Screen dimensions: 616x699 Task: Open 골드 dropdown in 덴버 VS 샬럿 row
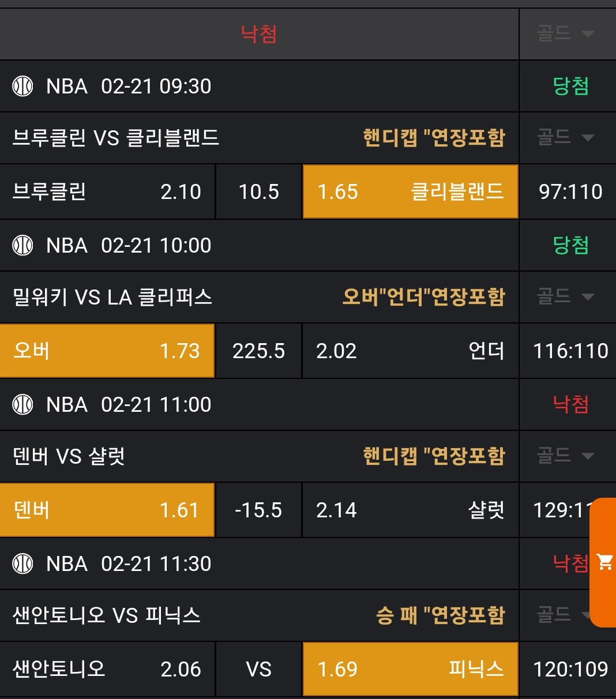coord(566,456)
